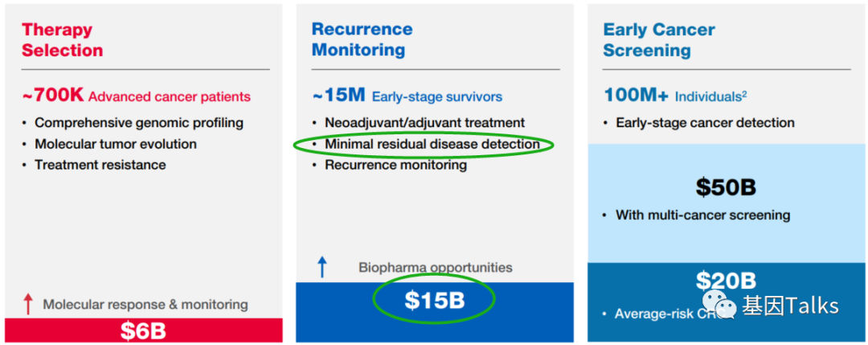Click the Molecular tumor evolution bullet
Viewport: 868px width, 345px height.
(x=115, y=144)
